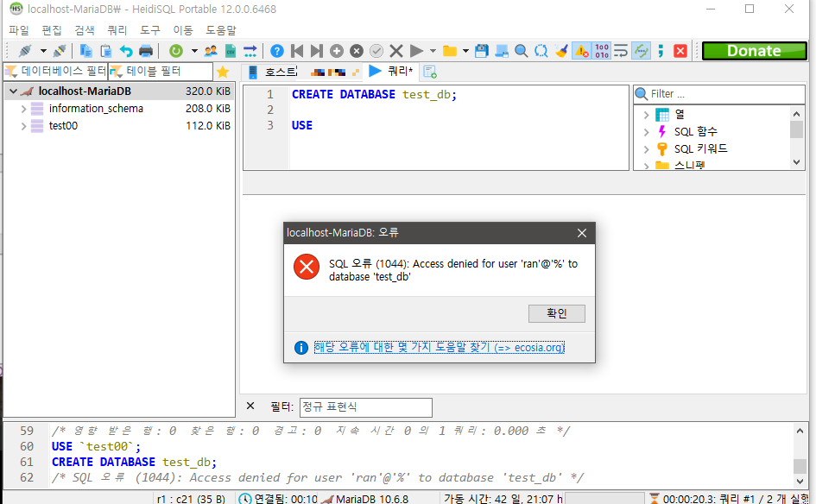Open the ecosia.org error help link
The width and height of the screenshot is (816, 504).
coord(440,348)
